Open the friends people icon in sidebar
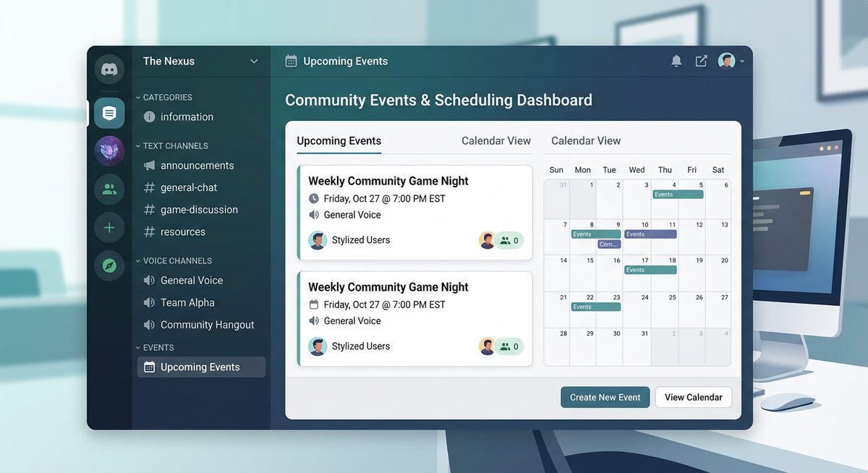 109,189
